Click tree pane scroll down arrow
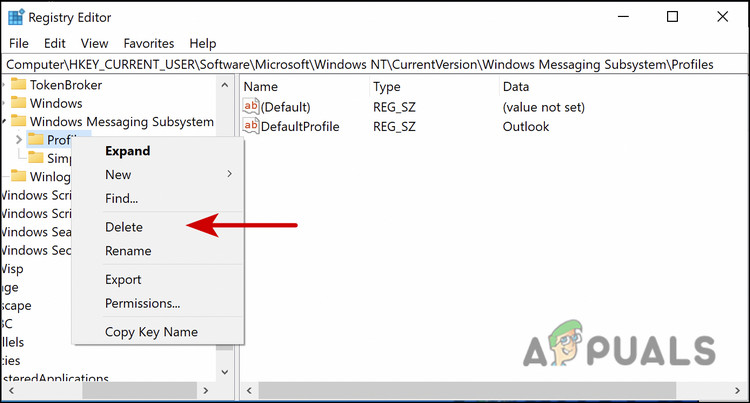 (x=225, y=371)
